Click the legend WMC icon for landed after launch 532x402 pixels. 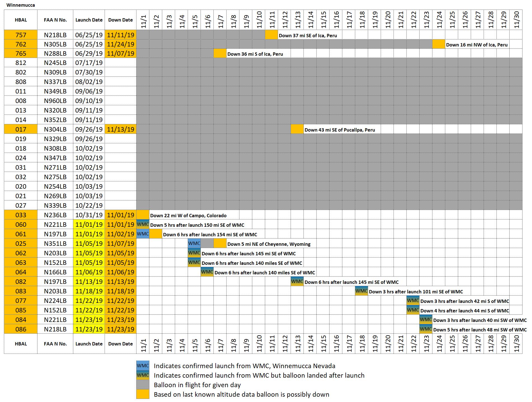coord(143,375)
